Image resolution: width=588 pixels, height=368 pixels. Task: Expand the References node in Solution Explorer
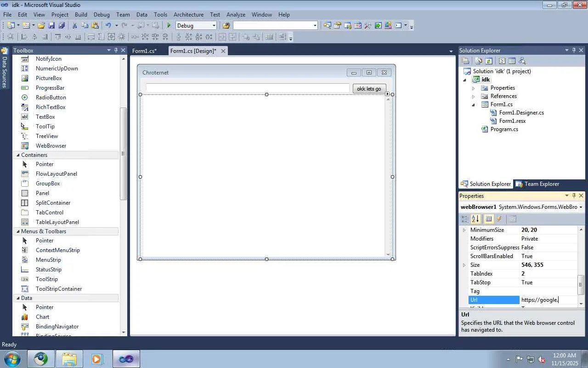[473, 96]
